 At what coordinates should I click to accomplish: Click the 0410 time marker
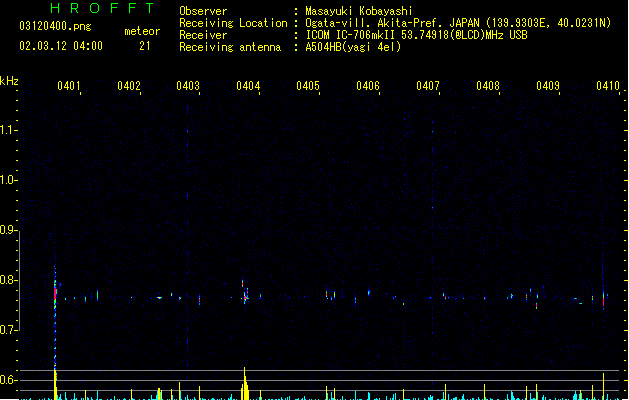click(608, 86)
